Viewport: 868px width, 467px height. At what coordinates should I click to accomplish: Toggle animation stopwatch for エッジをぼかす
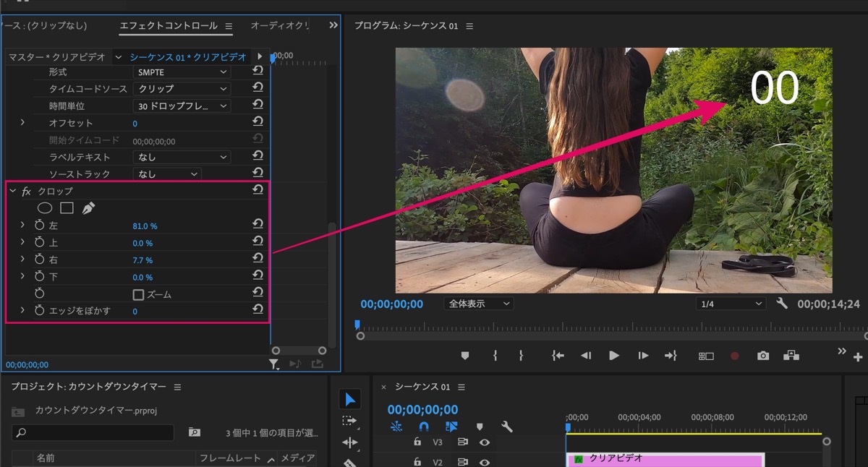[x=40, y=311]
